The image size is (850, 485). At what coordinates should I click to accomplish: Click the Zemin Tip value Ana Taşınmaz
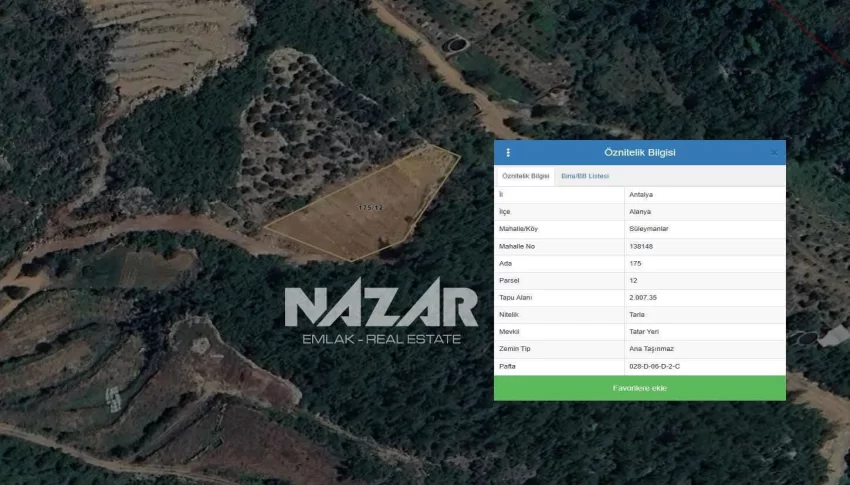pos(651,349)
